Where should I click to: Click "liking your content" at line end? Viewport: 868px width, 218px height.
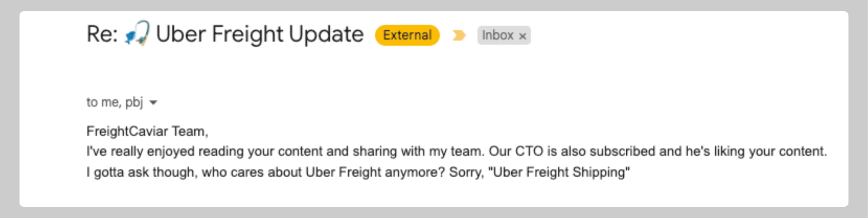(x=770, y=151)
